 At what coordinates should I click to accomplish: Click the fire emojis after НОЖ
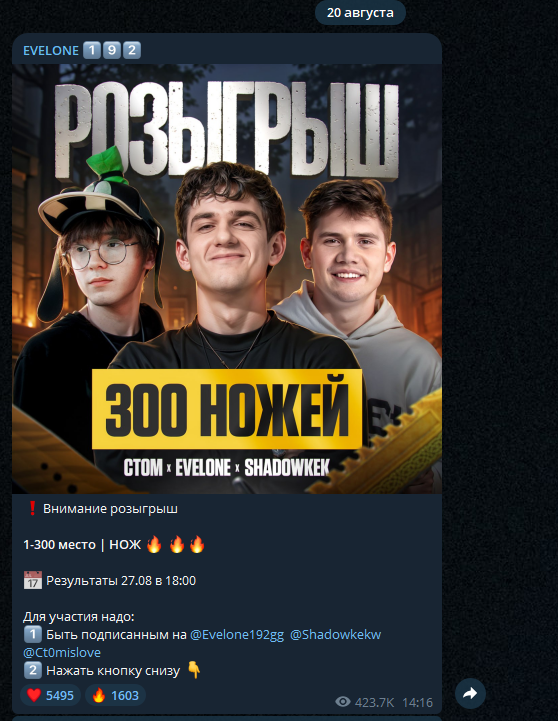[176, 544]
